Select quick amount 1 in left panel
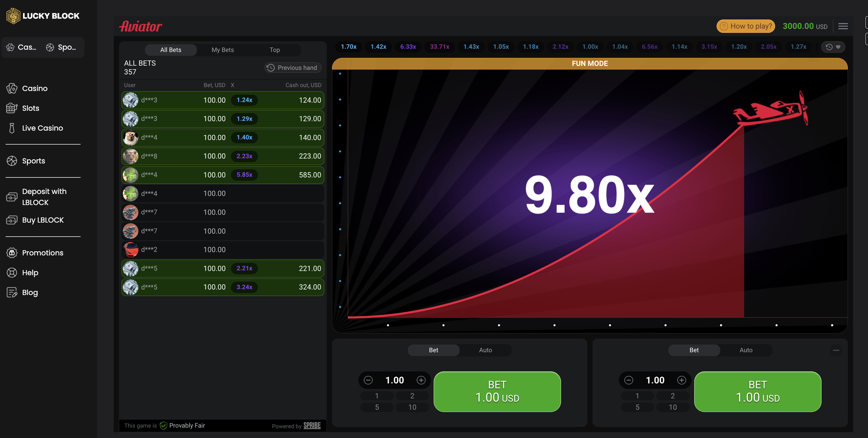The image size is (868, 438). (377, 396)
